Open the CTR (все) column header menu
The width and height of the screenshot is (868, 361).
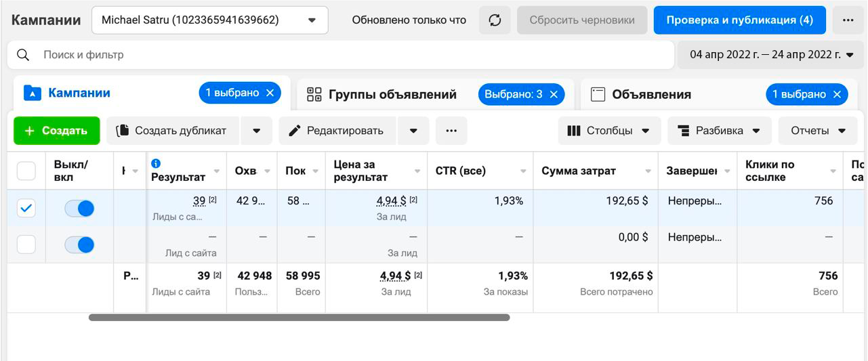click(523, 171)
